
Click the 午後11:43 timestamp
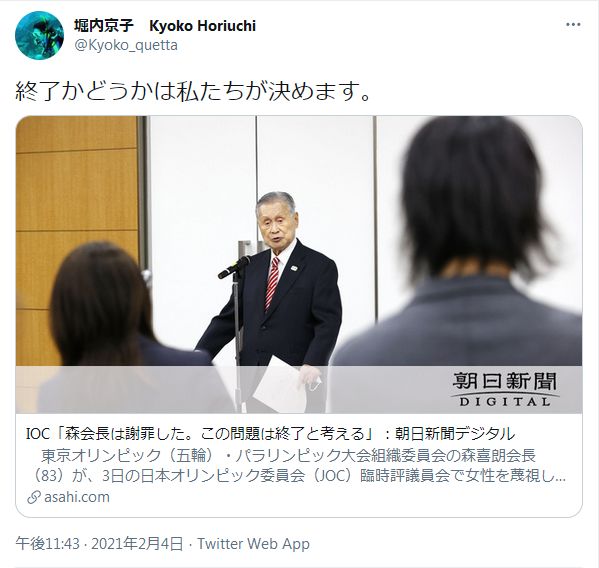tap(47, 544)
